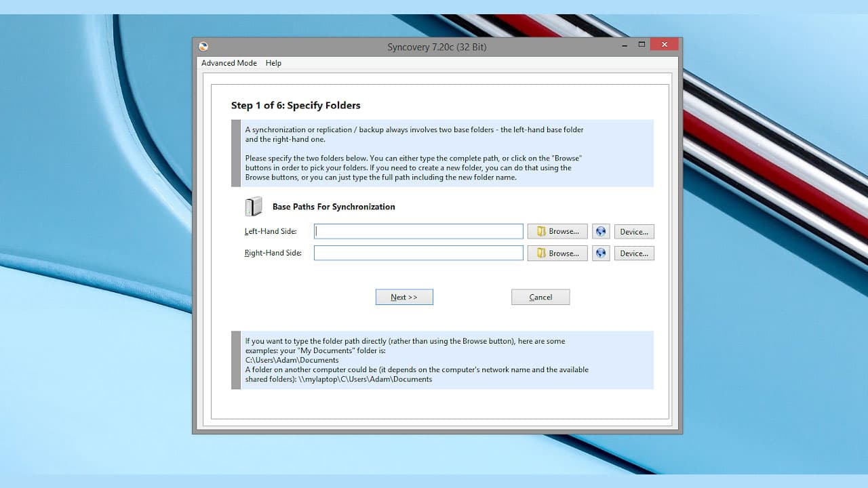Viewport: 868px width, 488px height.
Task: Click the Syncovery icon in the title bar
Action: point(203,45)
